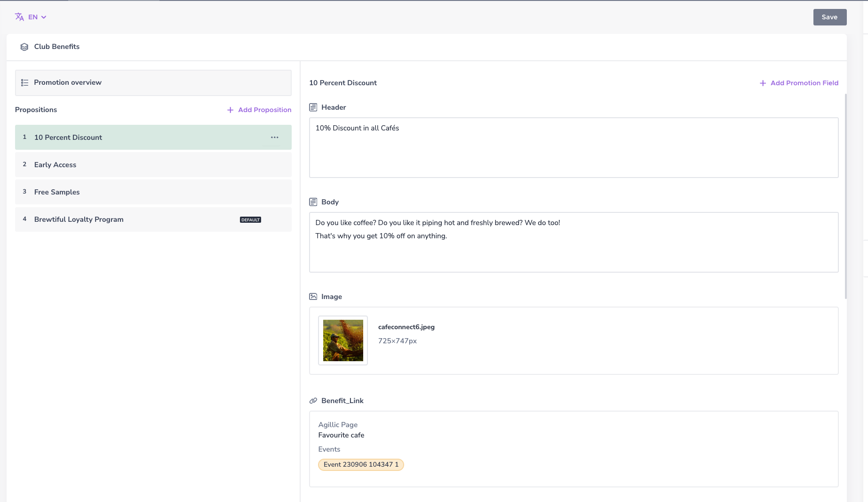The image size is (868, 502).
Task: Select the 10 Percent Discount proposition
Action: click(x=153, y=137)
